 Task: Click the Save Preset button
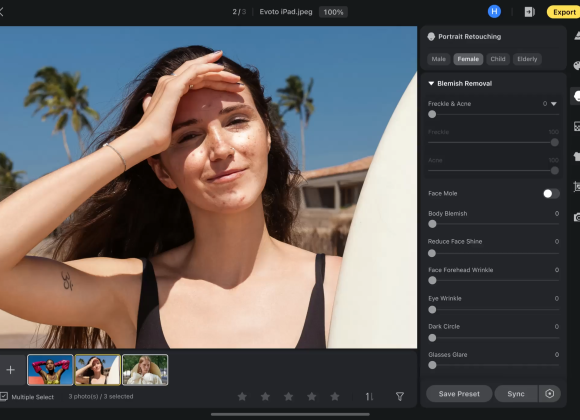(459, 394)
